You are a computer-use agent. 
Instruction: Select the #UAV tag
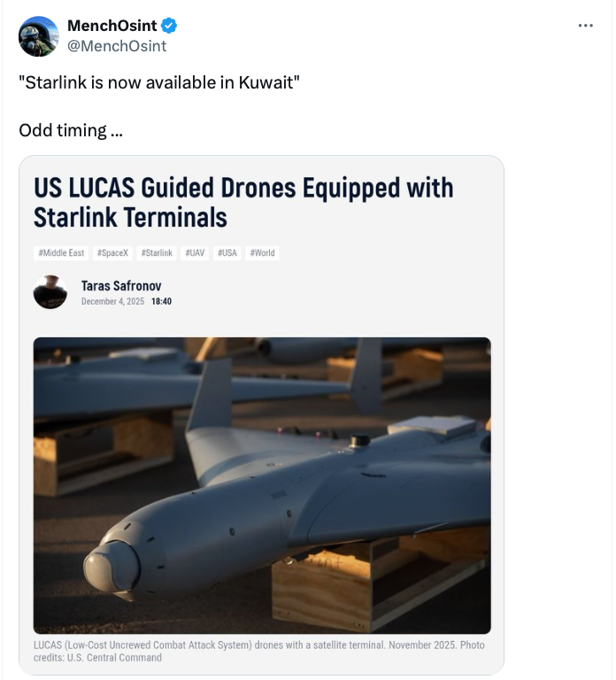[195, 253]
